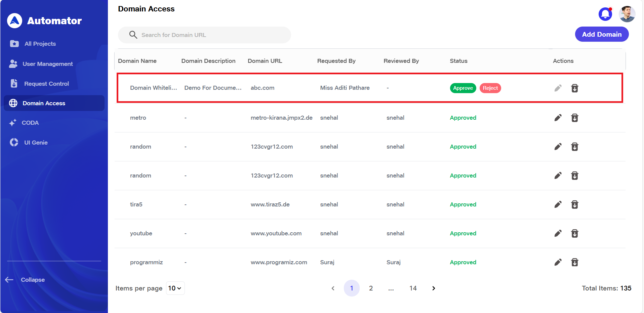Viewport: 644px width, 313px height.
Task: Open the user profile avatar
Action: click(627, 14)
